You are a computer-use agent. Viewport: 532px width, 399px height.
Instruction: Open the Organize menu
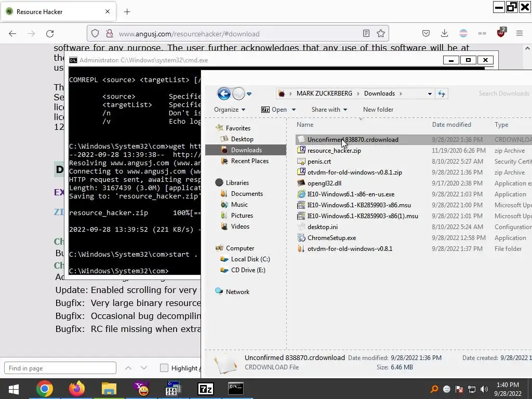tap(230, 110)
